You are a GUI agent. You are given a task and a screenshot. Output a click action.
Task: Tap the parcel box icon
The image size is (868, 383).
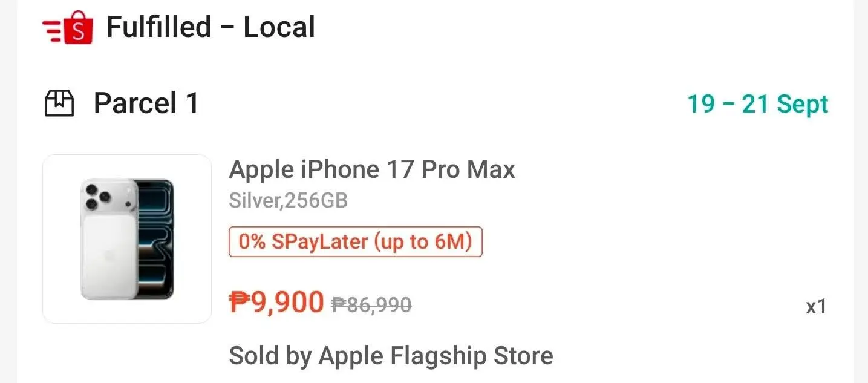click(x=59, y=103)
